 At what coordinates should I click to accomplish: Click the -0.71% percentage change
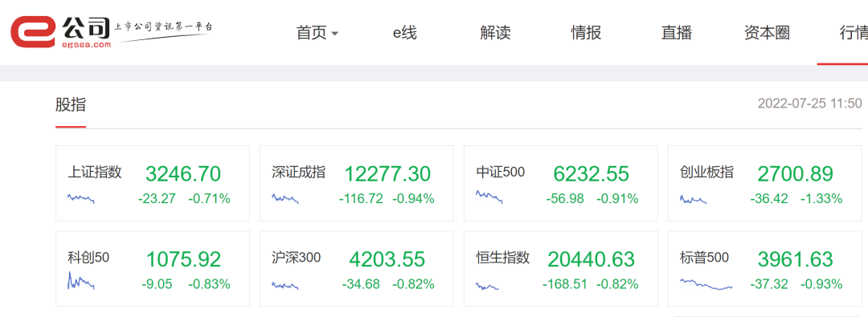click(209, 198)
